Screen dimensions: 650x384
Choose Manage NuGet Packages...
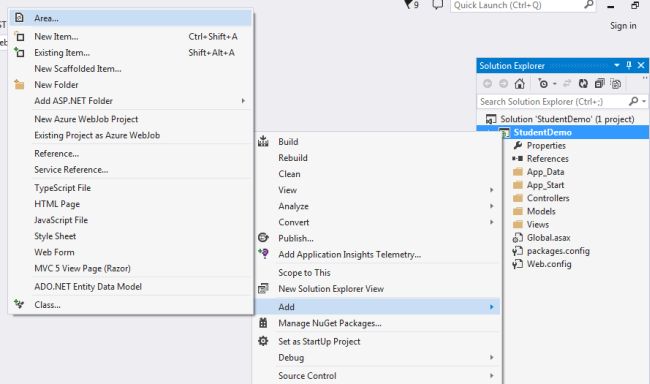pyautogui.click(x=377, y=323)
